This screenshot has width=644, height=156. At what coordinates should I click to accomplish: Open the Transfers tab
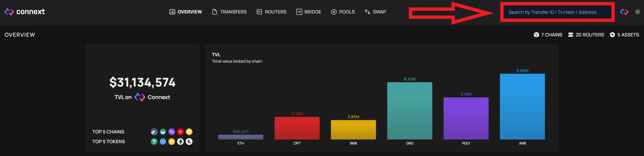229,12
